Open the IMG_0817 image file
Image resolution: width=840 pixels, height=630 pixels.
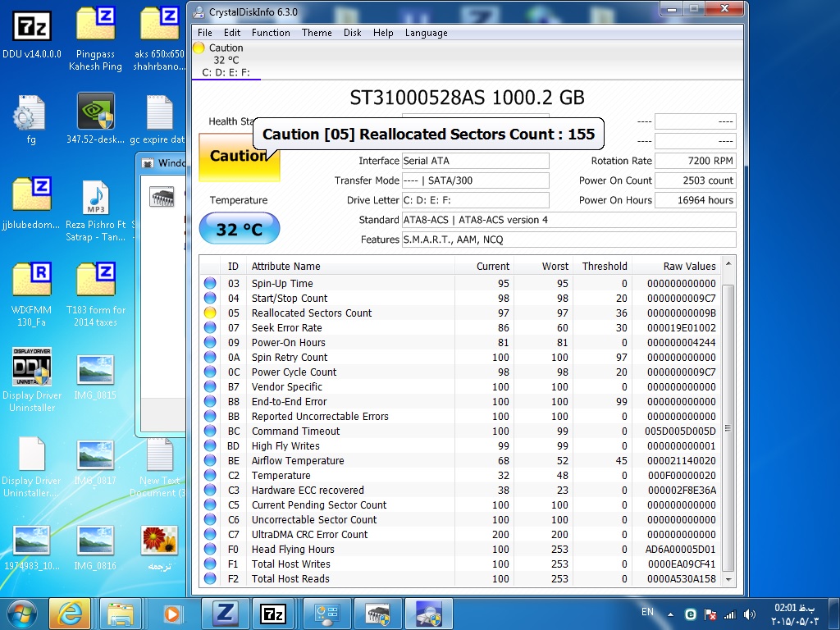(95, 454)
